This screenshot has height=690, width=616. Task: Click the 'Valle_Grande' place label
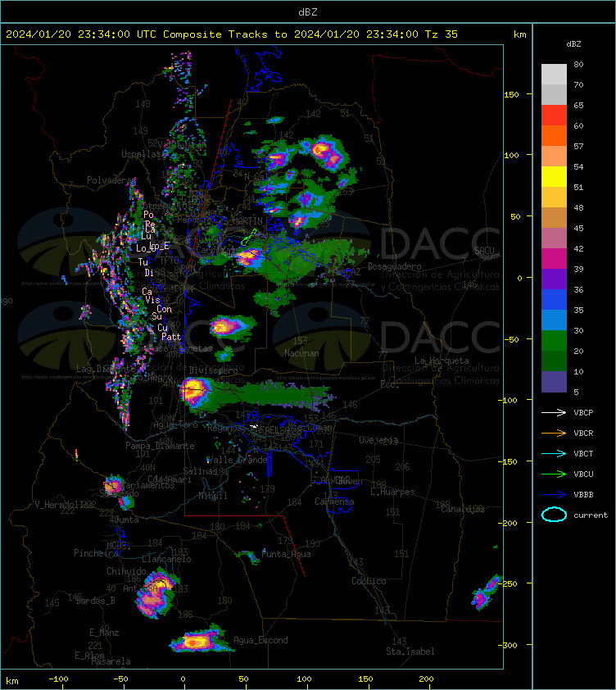coord(238,460)
